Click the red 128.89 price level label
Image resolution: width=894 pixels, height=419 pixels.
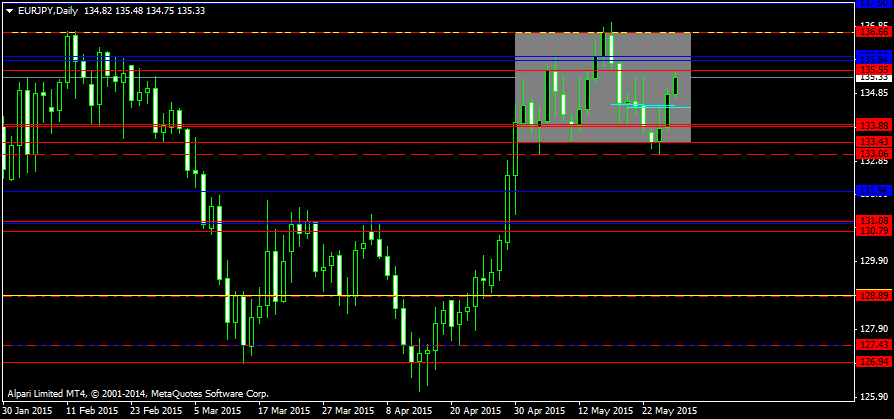pyautogui.click(x=873, y=296)
